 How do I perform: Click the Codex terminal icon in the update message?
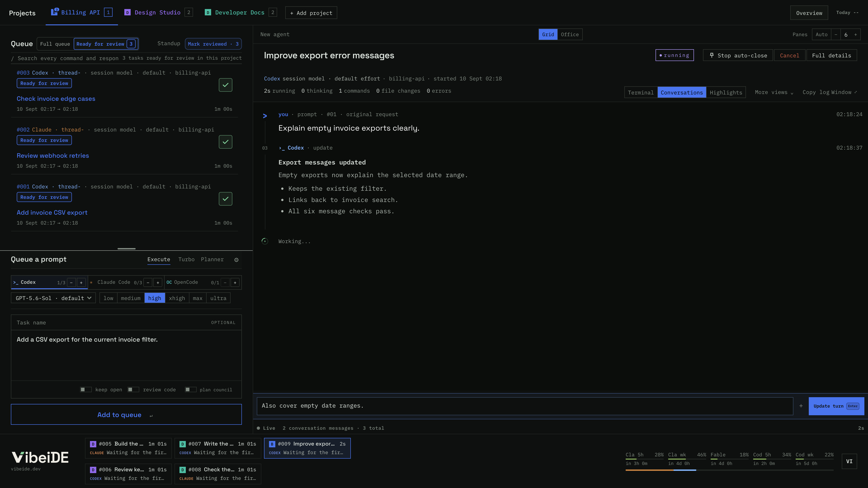[x=282, y=148]
